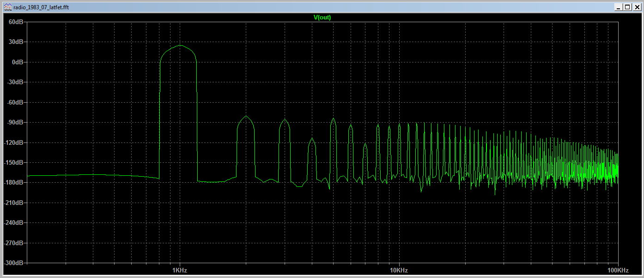The image size is (644, 278).
Task: Click the -60dB vertical axis label
Action: point(15,102)
